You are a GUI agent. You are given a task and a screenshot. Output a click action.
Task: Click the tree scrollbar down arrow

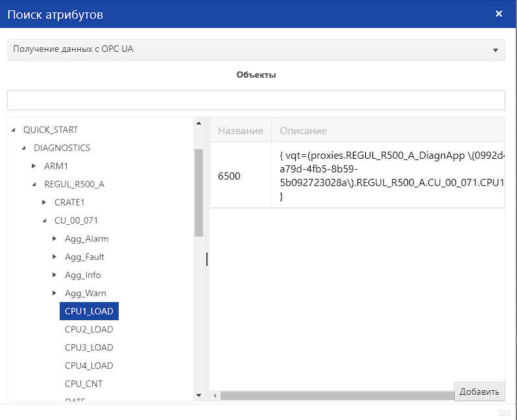coord(198,395)
